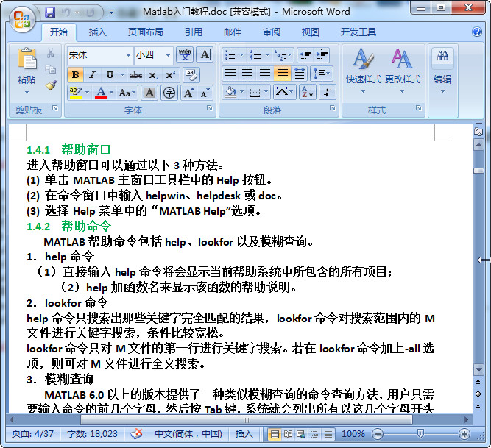Viewport: 491px width, 448px height.
Task: Grow font size with large A
Action: [188, 93]
